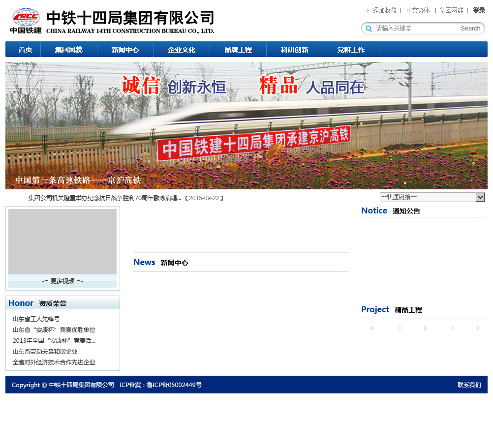Click the Search button
This screenshot has width=493, height=448.
(x=470, y=29)
